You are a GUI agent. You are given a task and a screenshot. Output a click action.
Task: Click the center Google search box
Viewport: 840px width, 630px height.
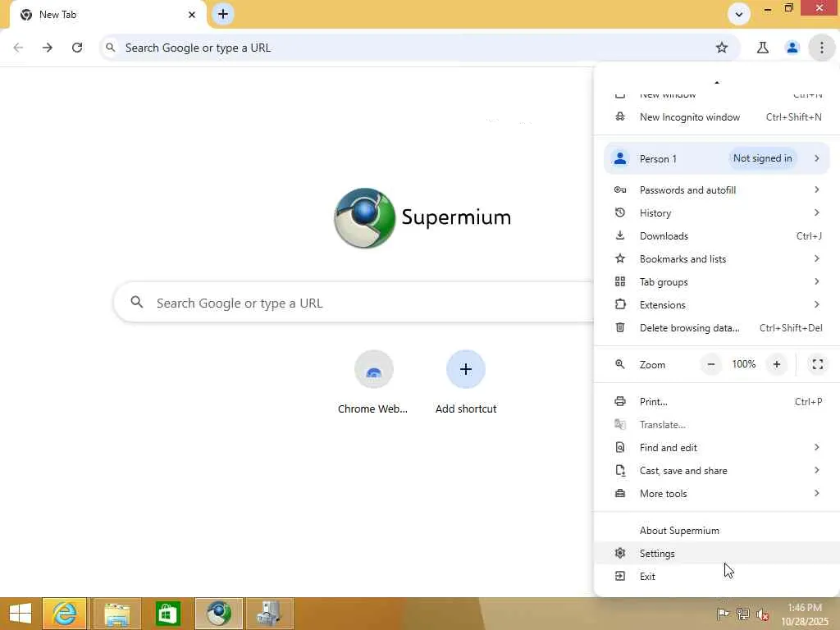(x=354, y=303)
